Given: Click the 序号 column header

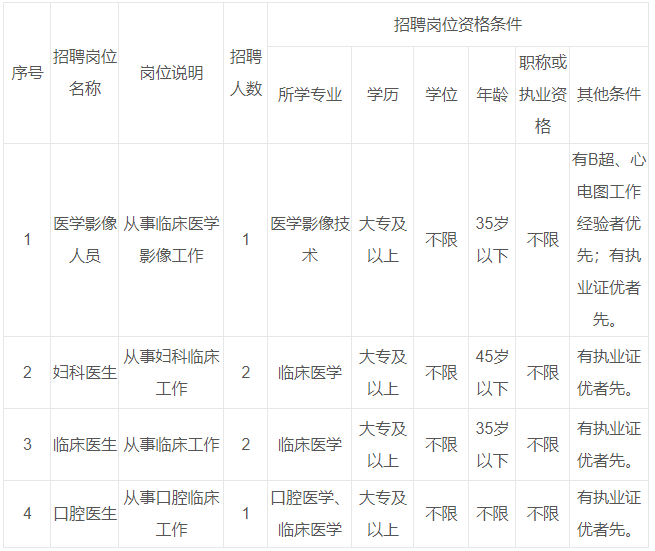Looking at the screenshot, I should tap(27, 74).
